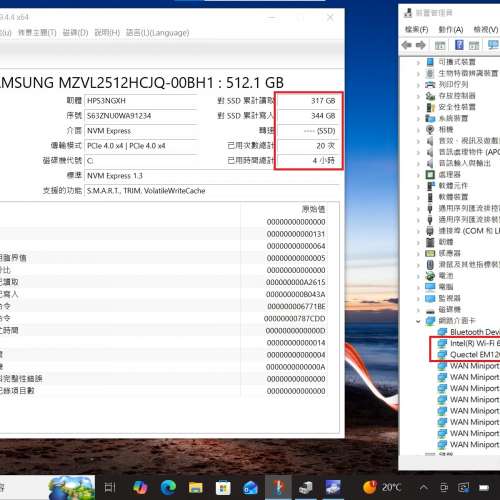The height and width of the screenshot is (500, 500).
Task: Open the 檢視(V) menu in Device Manager
Action: pyautogui.click(x=486, y=29)
